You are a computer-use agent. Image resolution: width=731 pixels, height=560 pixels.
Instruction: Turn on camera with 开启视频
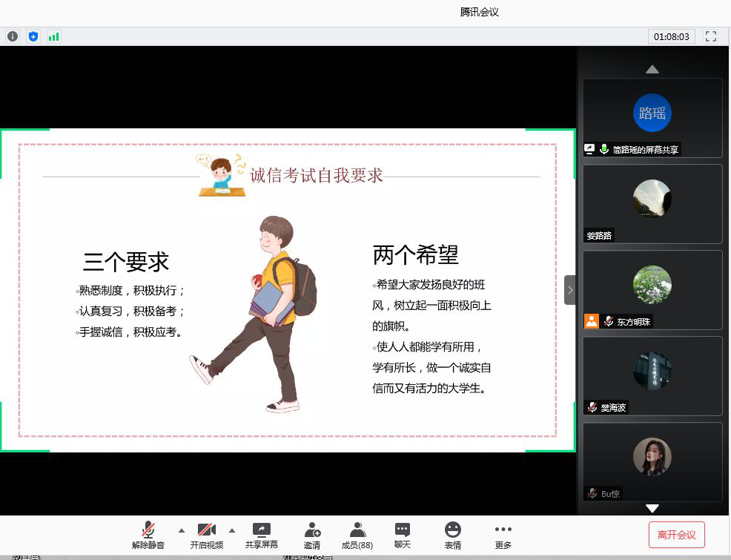click(x=206, y=535)
